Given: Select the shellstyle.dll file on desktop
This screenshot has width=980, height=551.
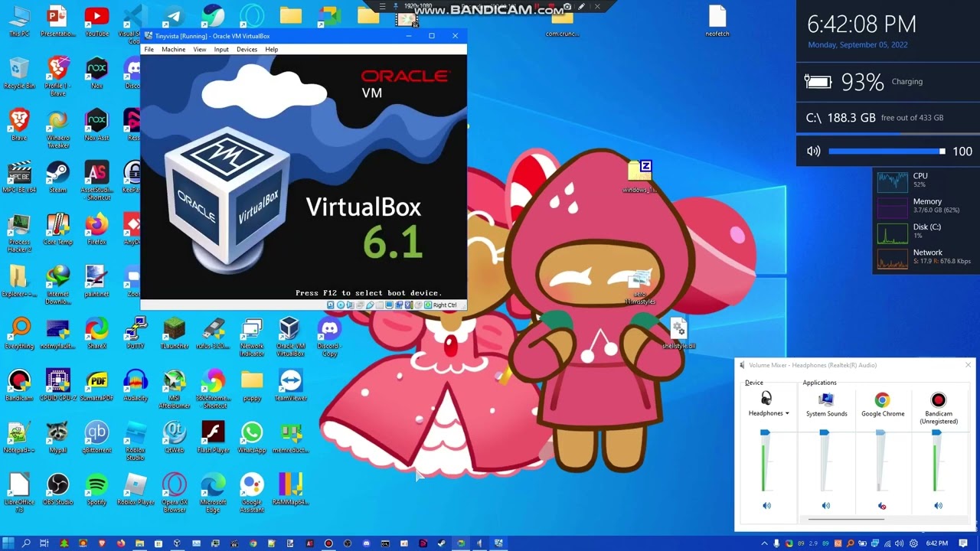Looking at the screenshot, I should [679, 333].
